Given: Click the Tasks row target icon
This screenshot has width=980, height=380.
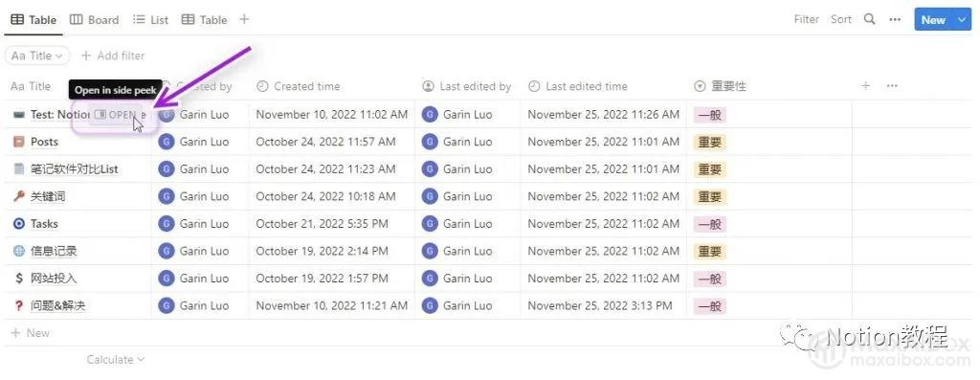Looking at the screenshot, I should pos(19,224).
